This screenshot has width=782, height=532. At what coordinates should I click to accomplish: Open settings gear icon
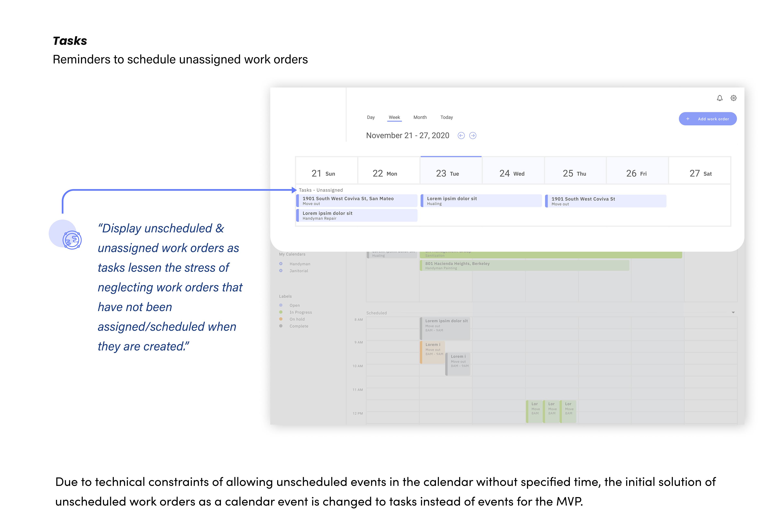[x=734, y=98]
